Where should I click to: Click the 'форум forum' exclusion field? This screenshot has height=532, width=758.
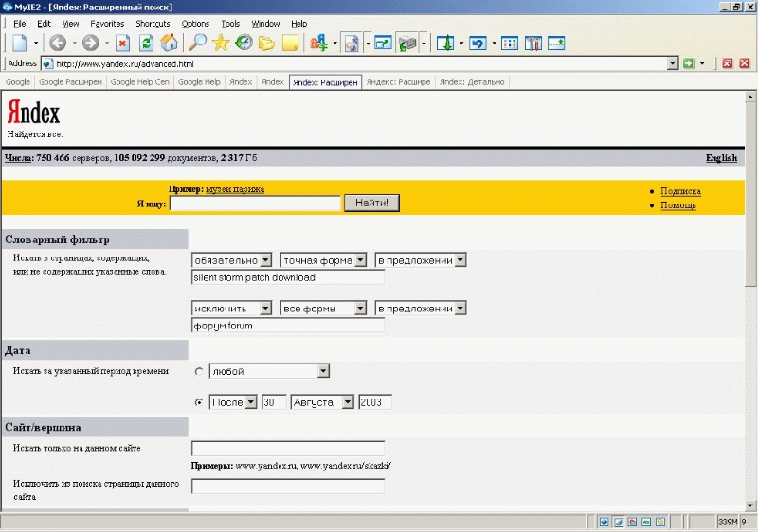(288, 326)
